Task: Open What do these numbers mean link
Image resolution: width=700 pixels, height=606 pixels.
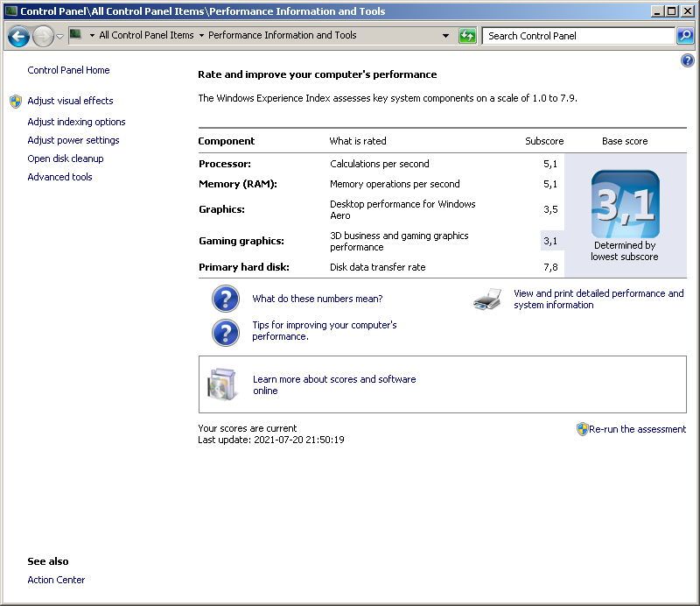Action: click(x=318, y=299)
